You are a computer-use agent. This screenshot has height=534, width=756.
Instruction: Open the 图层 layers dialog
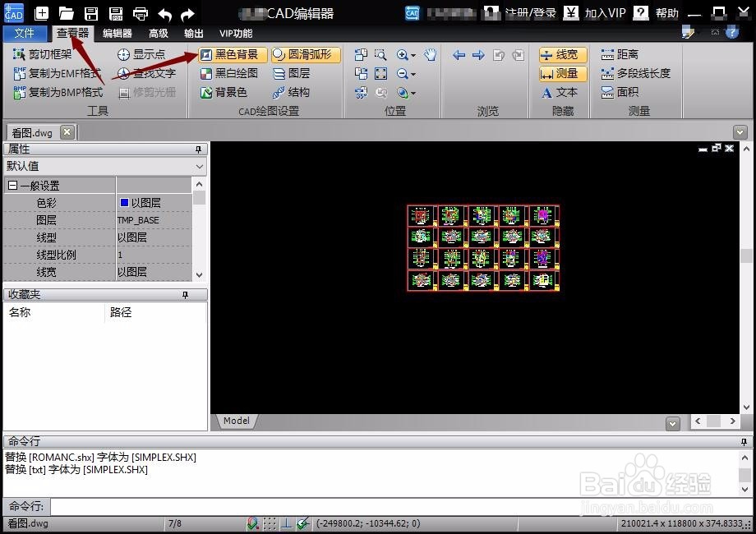coord(291,73)
